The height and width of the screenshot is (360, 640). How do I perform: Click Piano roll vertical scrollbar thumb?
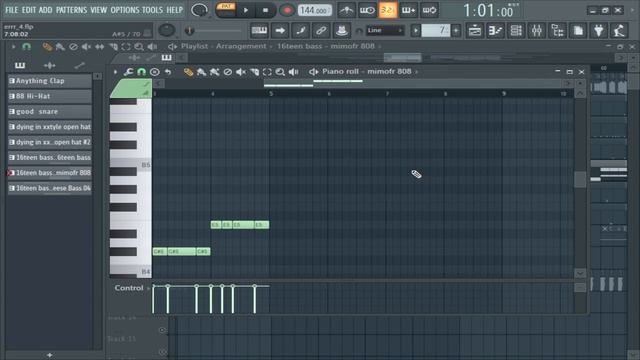pos(580,179)
